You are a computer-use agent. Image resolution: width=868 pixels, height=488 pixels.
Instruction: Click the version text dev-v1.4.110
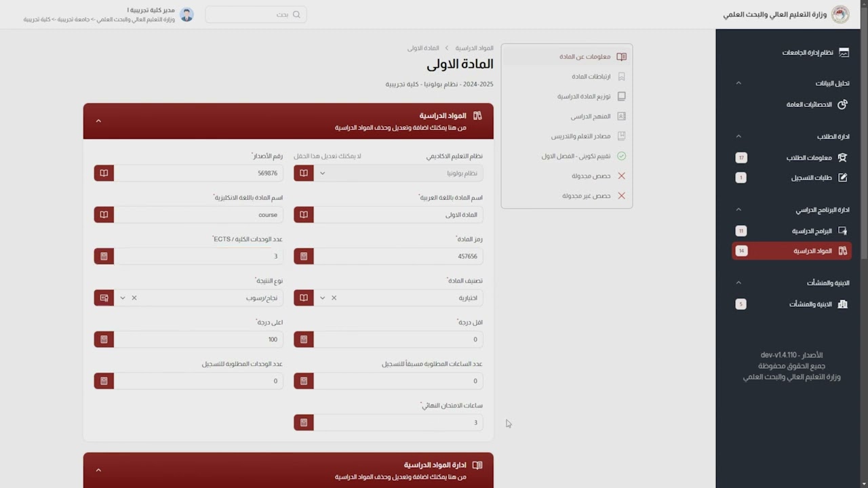[791, 355]
